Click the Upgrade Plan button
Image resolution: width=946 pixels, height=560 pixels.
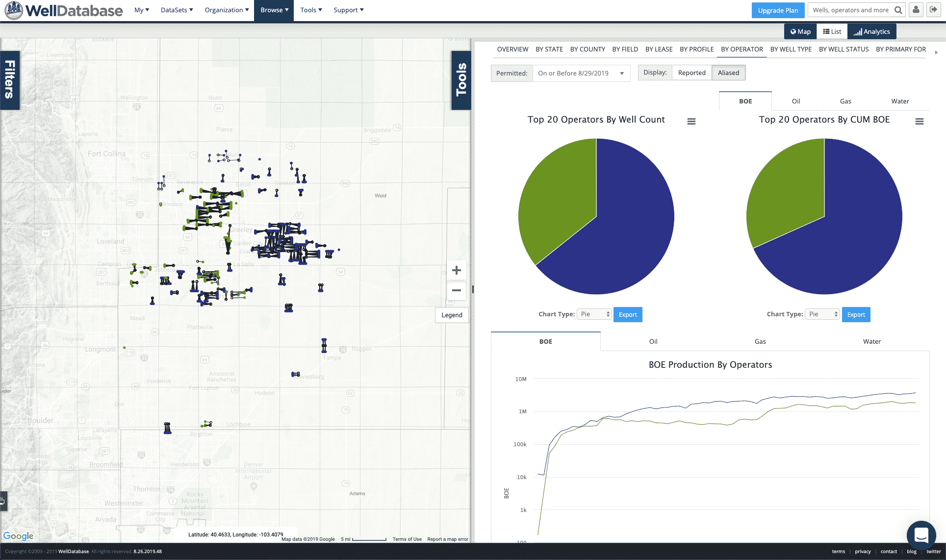coord(778,10)
